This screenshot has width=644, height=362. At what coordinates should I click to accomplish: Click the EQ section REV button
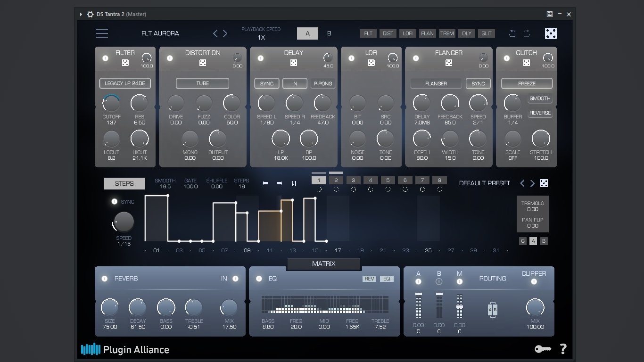point(369,279)
